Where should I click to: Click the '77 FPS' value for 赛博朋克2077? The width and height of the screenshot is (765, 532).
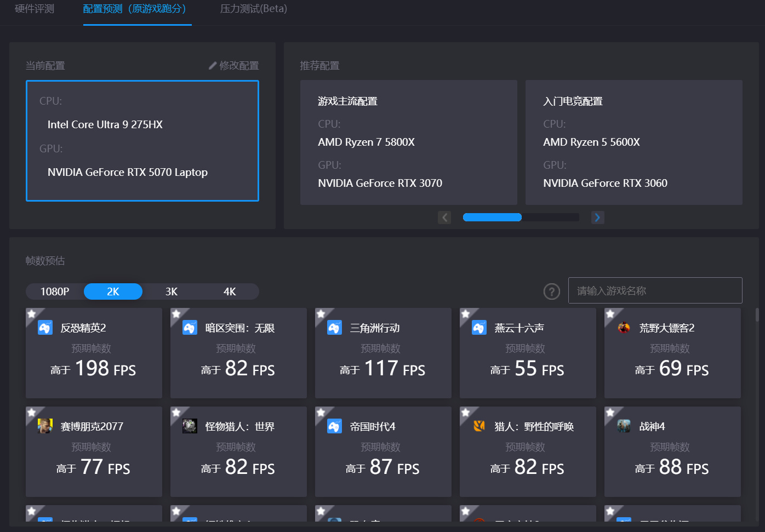[x=105, y=467]
